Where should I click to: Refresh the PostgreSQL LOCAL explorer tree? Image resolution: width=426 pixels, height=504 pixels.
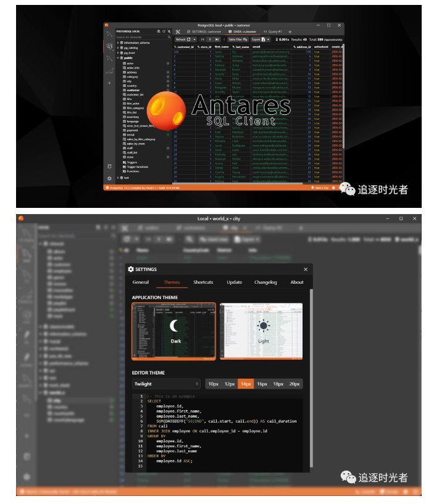pyautogui.click(x=164, y=31)
